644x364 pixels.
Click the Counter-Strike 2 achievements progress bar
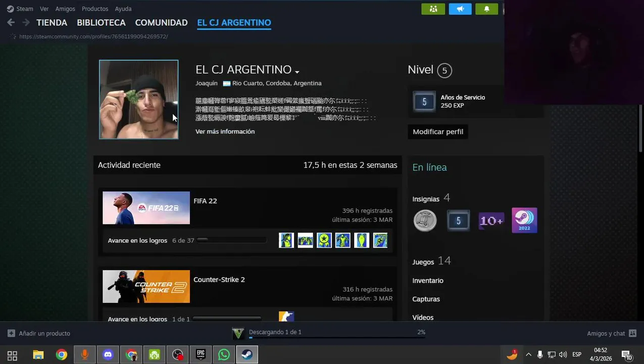227,318
